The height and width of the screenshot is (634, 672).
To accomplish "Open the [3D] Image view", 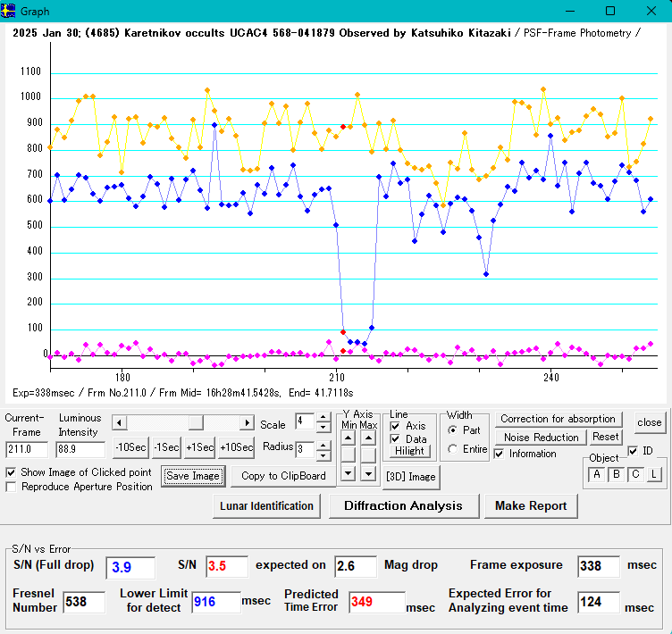I will point(412,476).
